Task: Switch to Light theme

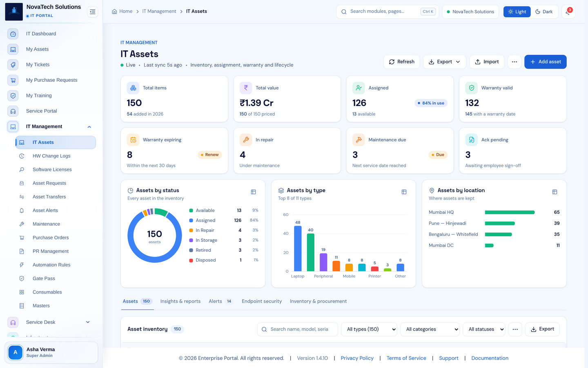Action: pyautogui.click(x=517, y=12)
